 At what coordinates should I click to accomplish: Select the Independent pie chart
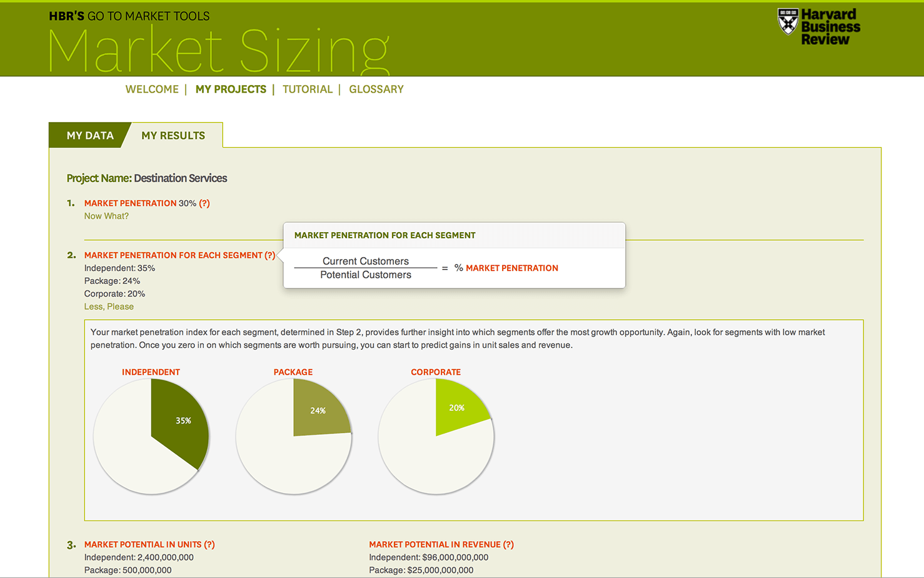(151, 436)
